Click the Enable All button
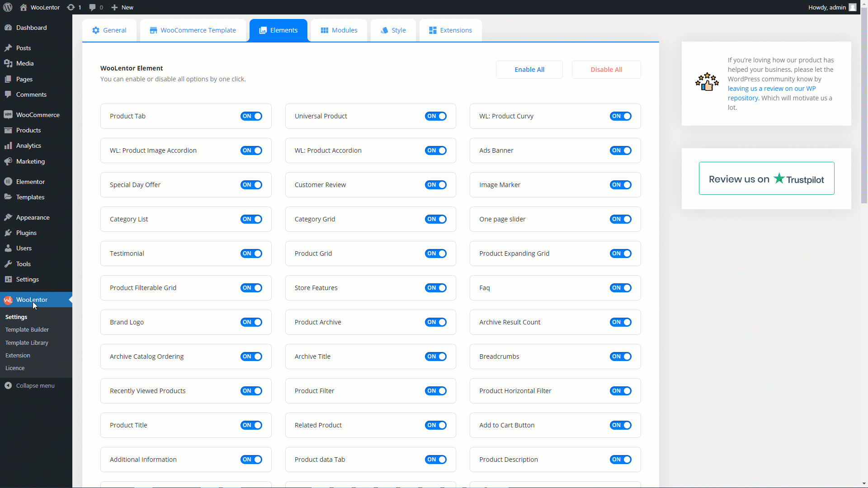 [x=529, y=69]
